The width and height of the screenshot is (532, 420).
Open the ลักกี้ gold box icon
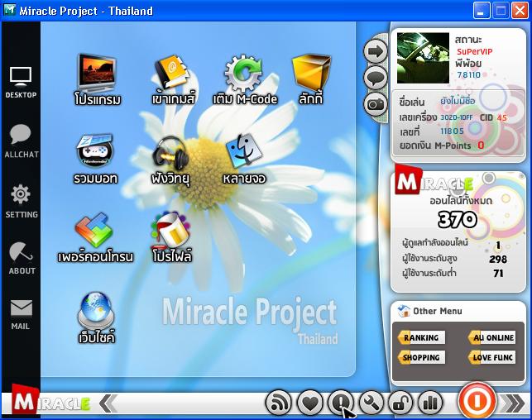pyautogui.click(x=311, y=79)
